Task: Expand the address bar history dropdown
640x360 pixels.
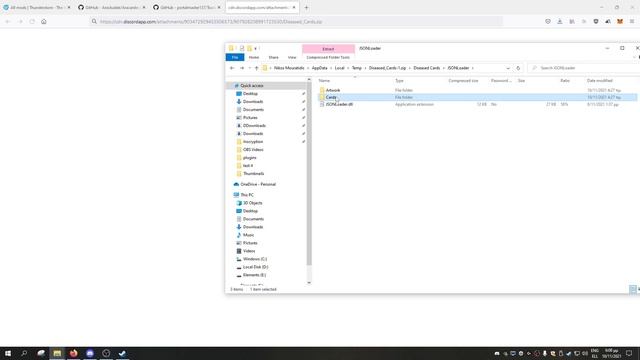Action: coord(508,68)
